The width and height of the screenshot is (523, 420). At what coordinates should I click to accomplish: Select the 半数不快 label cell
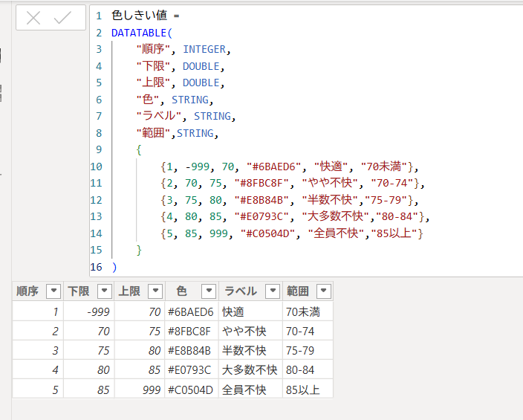[250, 350]
